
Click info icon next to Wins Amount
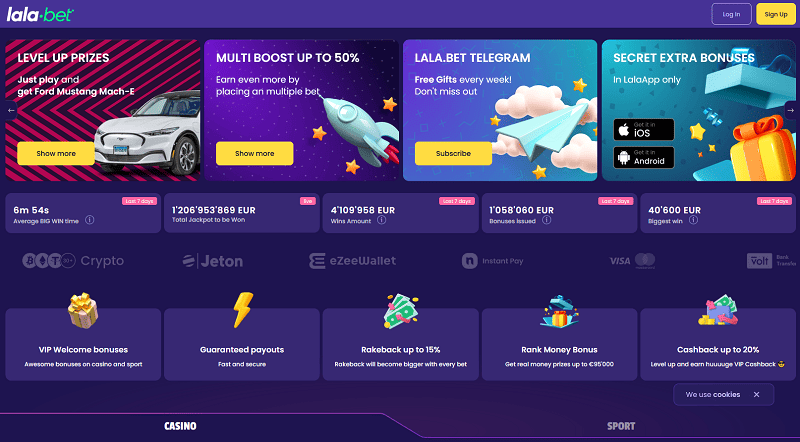382,220
